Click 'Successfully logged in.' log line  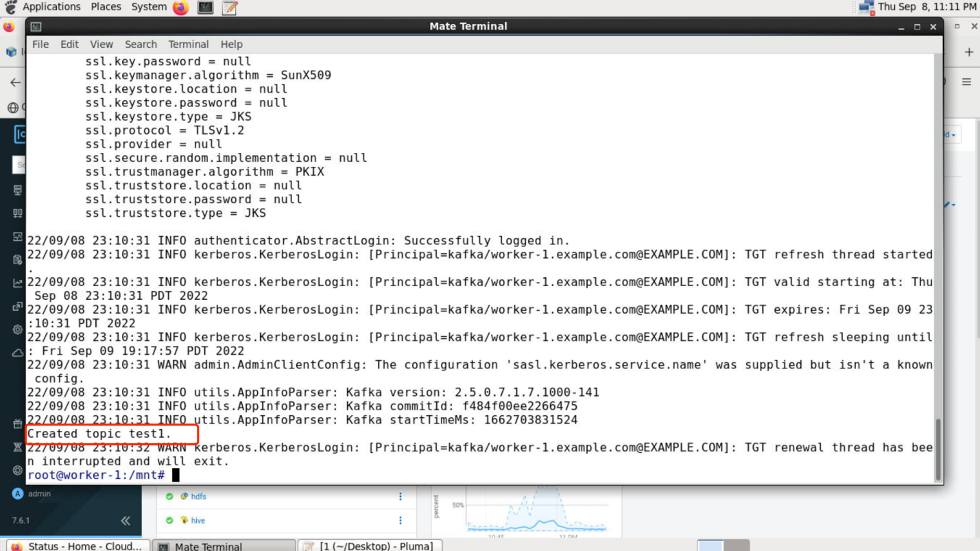click(x=487, y=241)
